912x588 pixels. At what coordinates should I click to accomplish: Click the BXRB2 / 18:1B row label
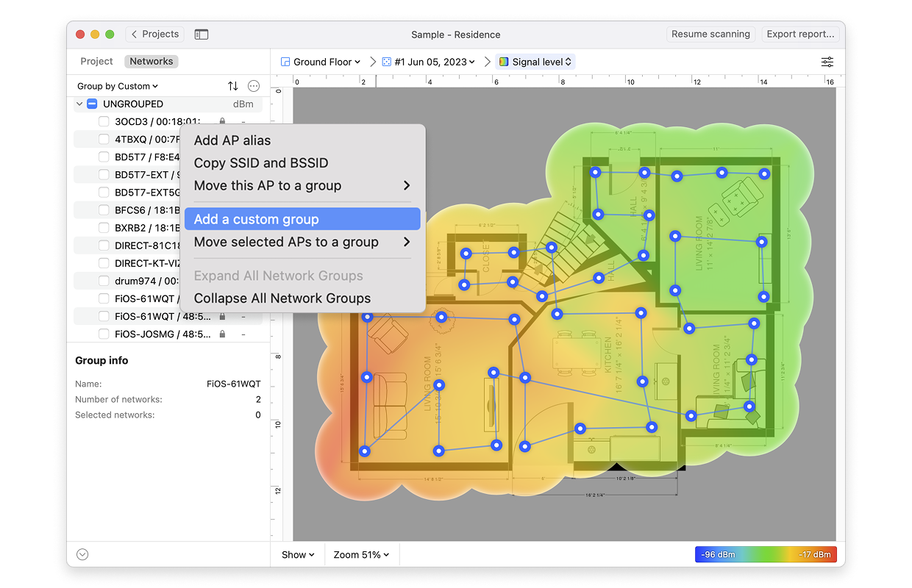(147, 228)
